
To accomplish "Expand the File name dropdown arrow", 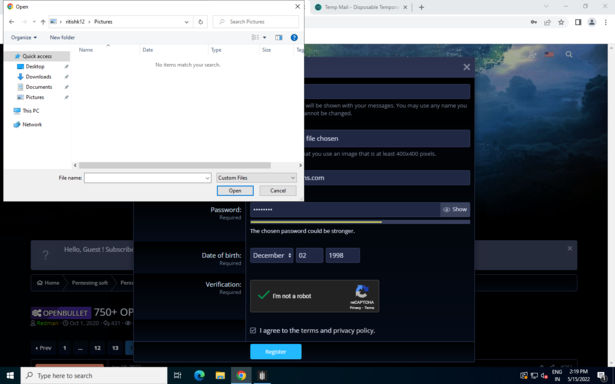I will pos(207,178).
